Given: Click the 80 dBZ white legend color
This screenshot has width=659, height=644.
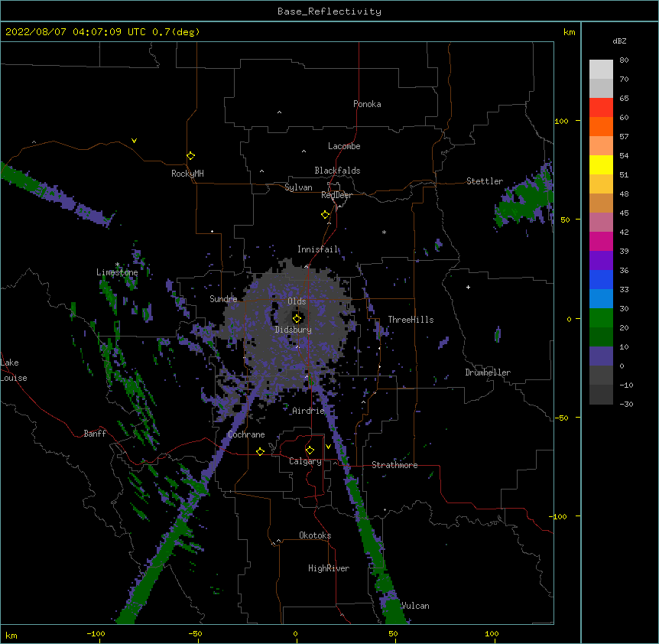Looking at the screenshot, I should pos(601,70).
